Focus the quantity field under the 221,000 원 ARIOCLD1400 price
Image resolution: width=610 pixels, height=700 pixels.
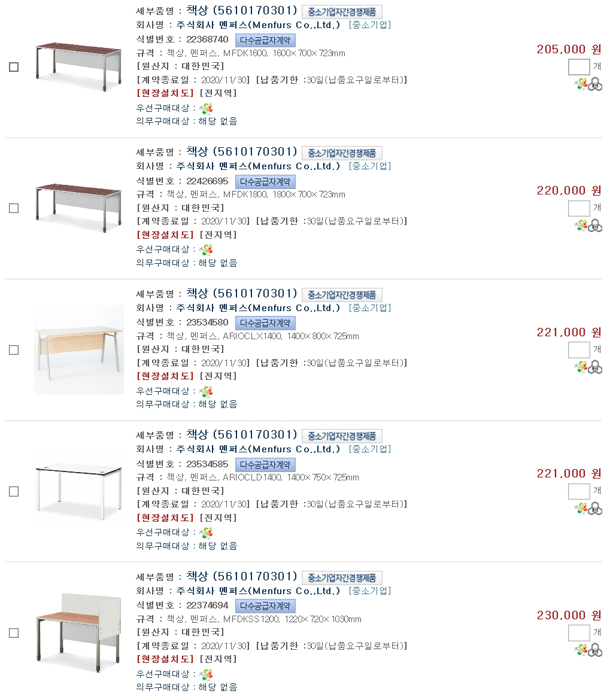coord(579,492)
